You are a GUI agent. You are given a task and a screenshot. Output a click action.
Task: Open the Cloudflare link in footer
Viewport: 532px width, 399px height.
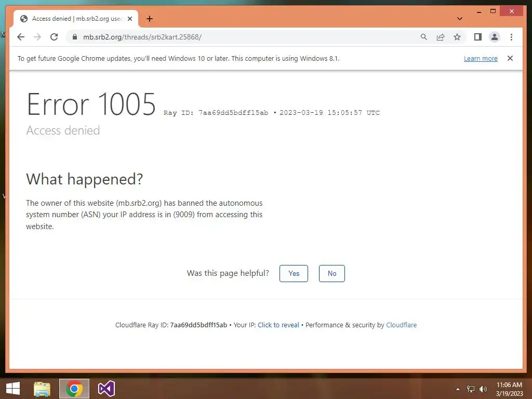(x=402, y=325)
